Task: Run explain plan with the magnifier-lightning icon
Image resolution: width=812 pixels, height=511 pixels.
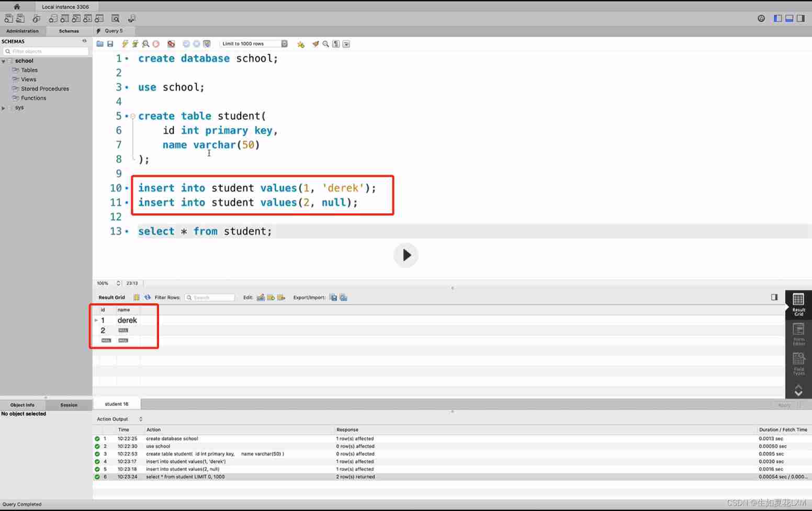Action: pyautogui.click(x=146, y=44)
